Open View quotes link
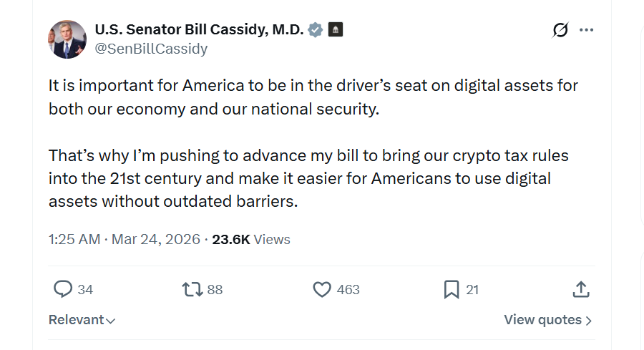This screenshot has height=350, width=644. click(547, 320)
